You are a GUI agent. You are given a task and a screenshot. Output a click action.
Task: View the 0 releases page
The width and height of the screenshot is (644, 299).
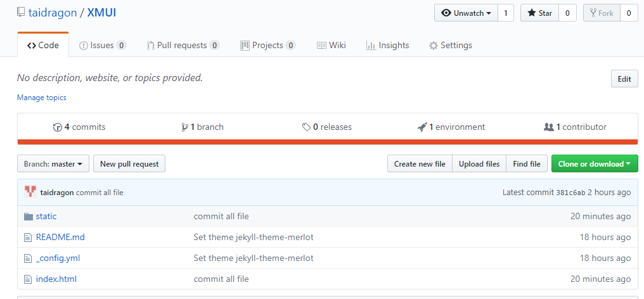pos(327,127)
